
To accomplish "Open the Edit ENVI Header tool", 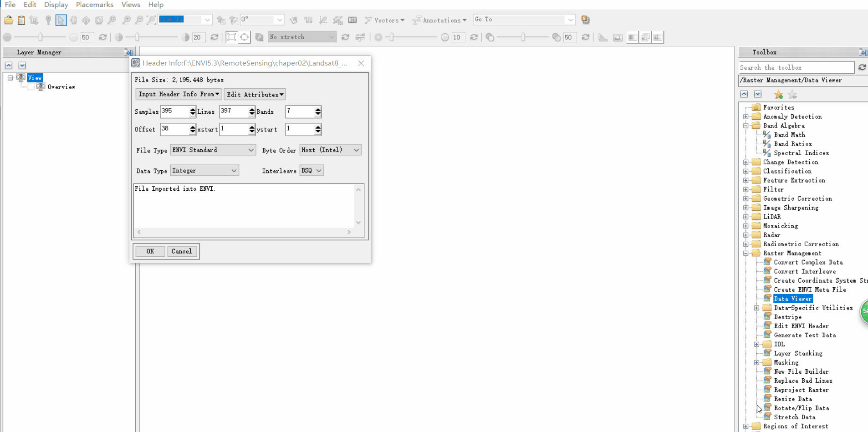I will (x=802, y=326).
